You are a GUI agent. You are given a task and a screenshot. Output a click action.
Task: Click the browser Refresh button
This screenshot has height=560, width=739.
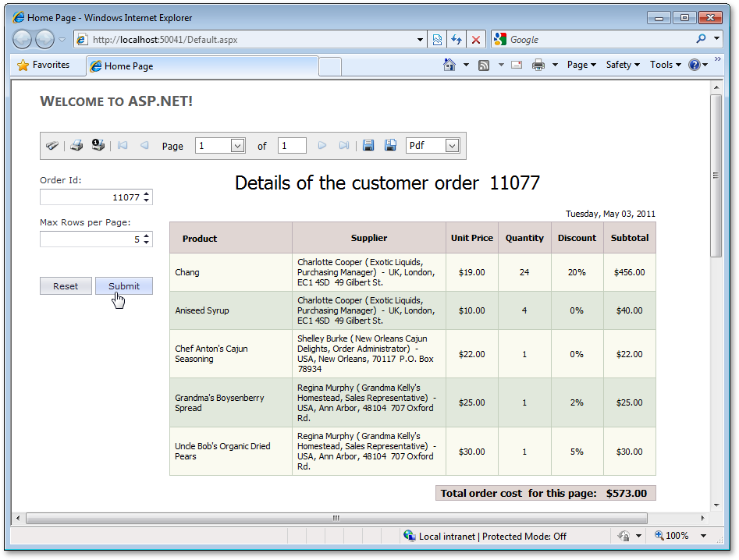point(457,40)
